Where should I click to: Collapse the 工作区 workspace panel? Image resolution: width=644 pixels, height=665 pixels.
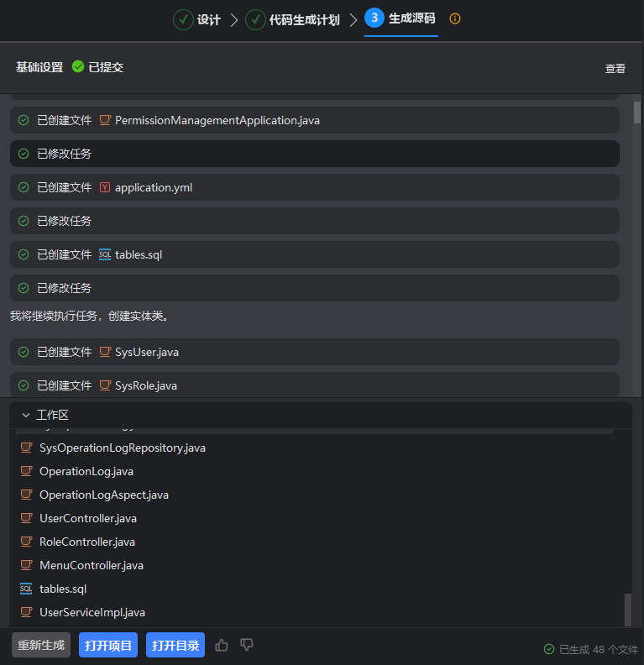tap(26, 415)
